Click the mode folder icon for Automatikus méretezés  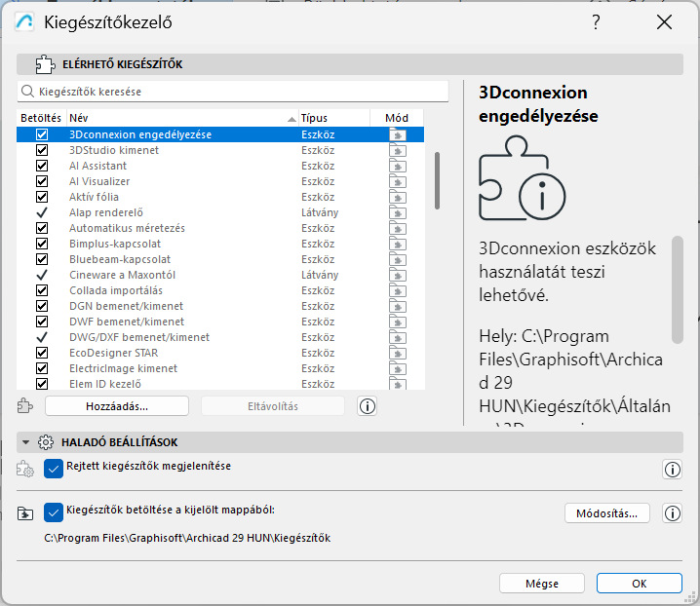(x=398, y=229)
